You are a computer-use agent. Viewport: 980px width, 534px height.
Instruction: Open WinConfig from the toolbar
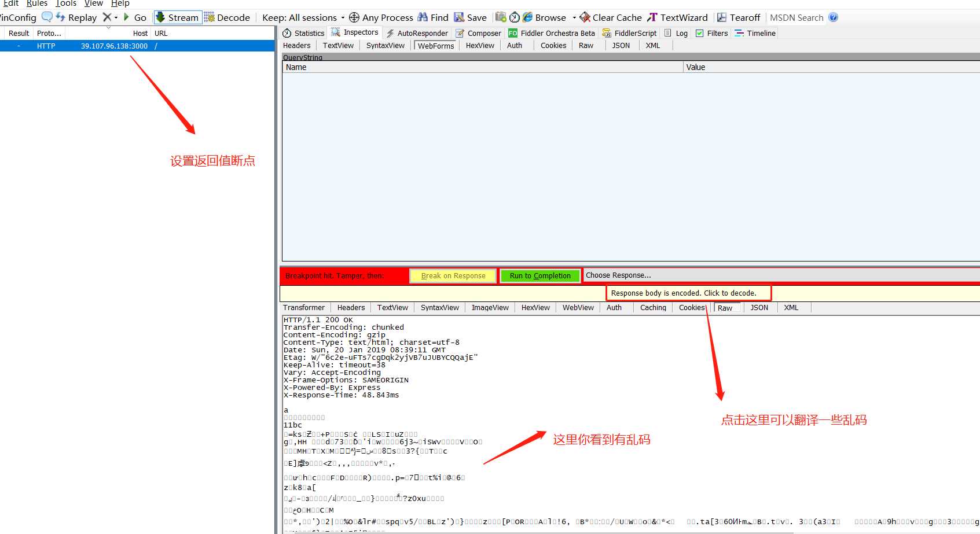pyautogui.click(x=18, y=17)
